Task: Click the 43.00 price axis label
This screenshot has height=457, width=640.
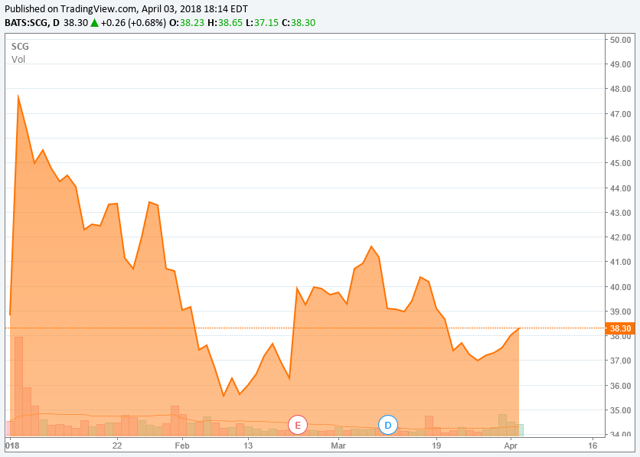Action: [620, 213]
